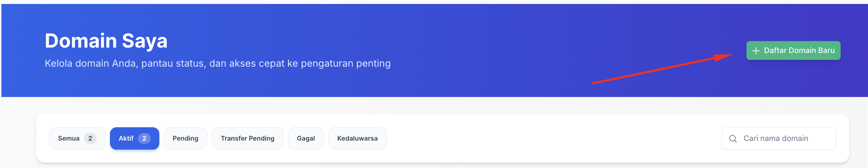Switch to the Pending filter
The width and height of the screenshot is (868, 168).
point(185,138)
